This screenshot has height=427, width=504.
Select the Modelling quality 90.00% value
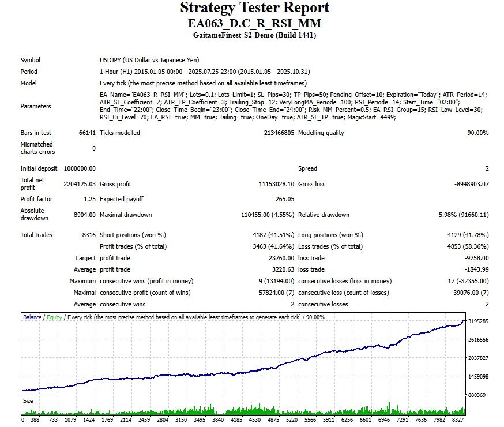point(477,133)
